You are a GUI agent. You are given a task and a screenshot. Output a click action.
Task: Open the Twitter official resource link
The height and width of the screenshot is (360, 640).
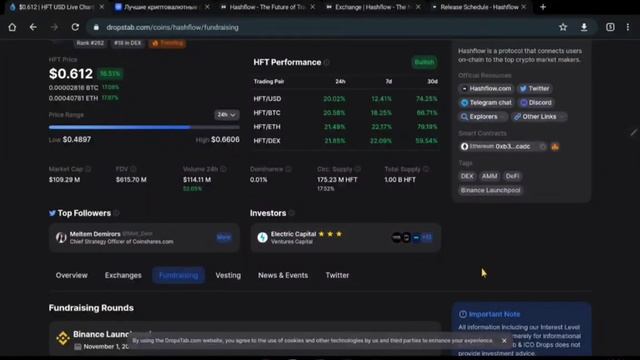[x=535, y=89]
